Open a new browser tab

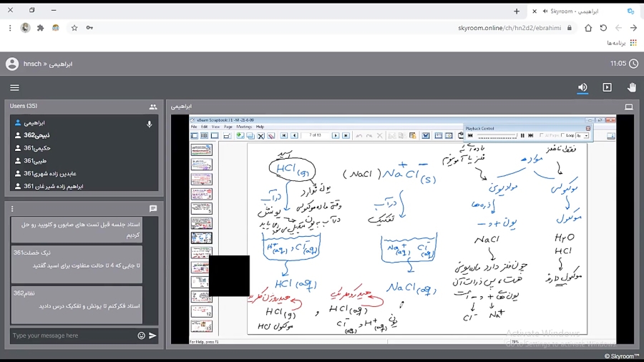pos(516,11)
